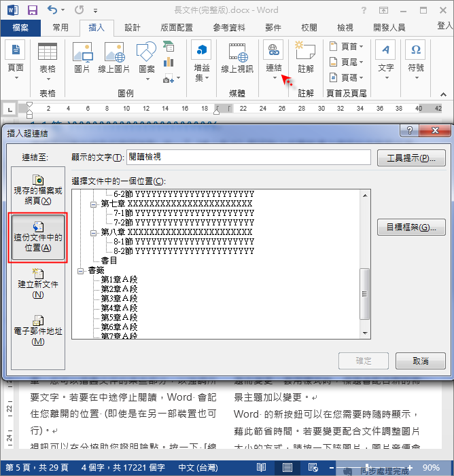Insert a chart
Image resolution: width=454 pixels, height=476 pixels.
(x=169, y=62)
